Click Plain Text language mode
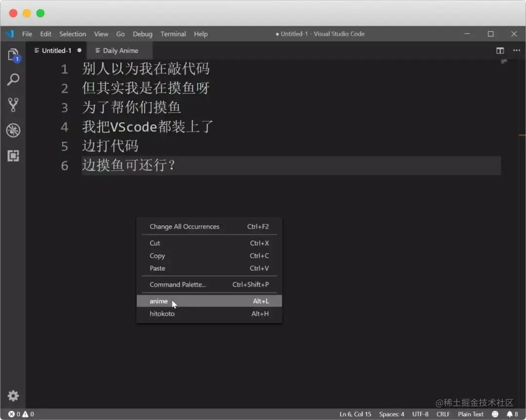 coord(470,414)
